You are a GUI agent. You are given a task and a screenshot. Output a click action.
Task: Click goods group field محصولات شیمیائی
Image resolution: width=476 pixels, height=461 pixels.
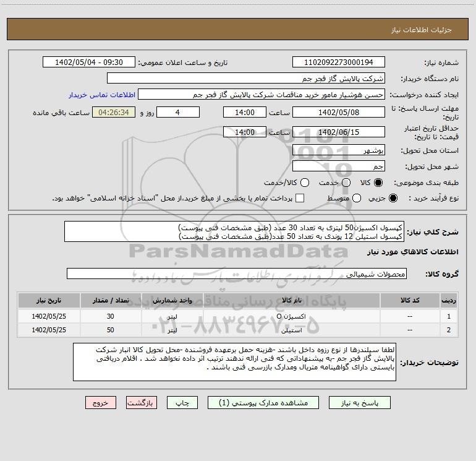click(x=237, y=274)
